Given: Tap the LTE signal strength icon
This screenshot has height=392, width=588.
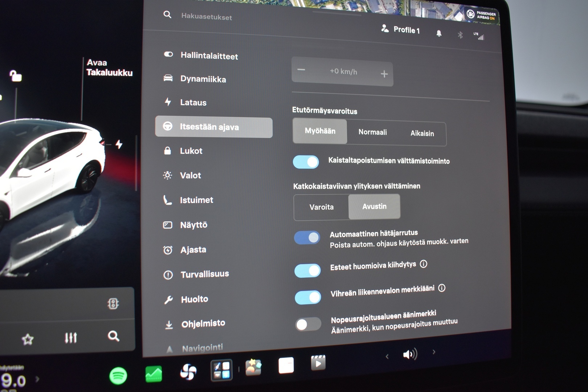Looking at the screenshot, I should [x=479, y=36].
